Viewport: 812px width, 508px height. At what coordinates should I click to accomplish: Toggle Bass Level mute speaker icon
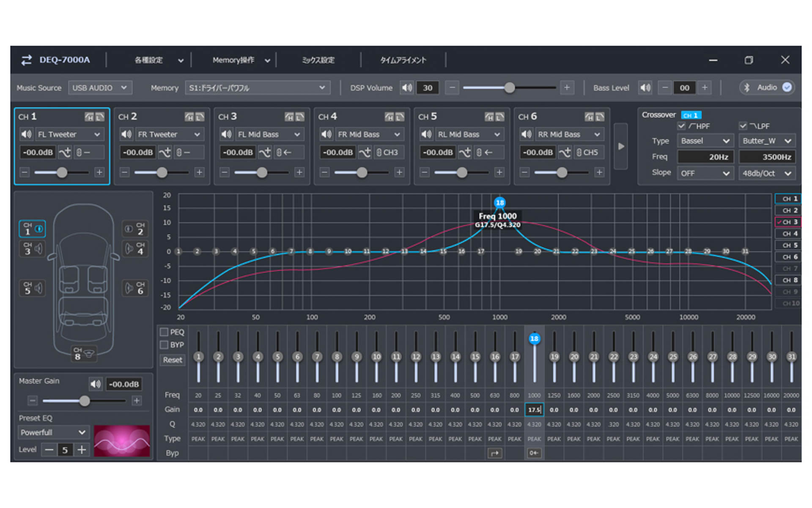coord(645,88)
